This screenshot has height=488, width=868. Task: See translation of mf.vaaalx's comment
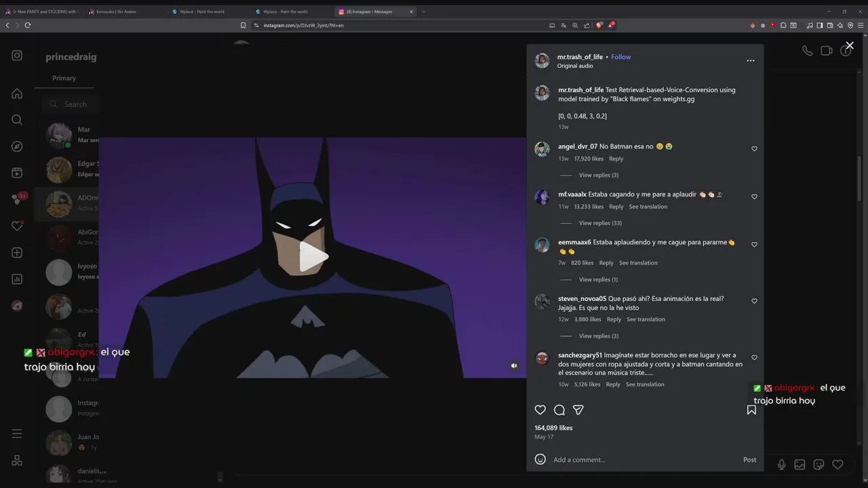pyautogui.click(x=648, y=207)
